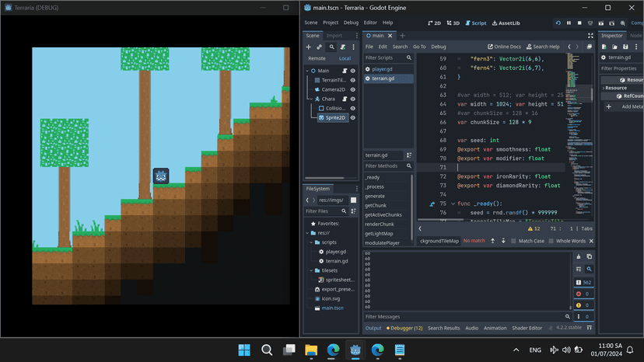
Task: Collapse the Chara node in scene tree
Action: 310,99
